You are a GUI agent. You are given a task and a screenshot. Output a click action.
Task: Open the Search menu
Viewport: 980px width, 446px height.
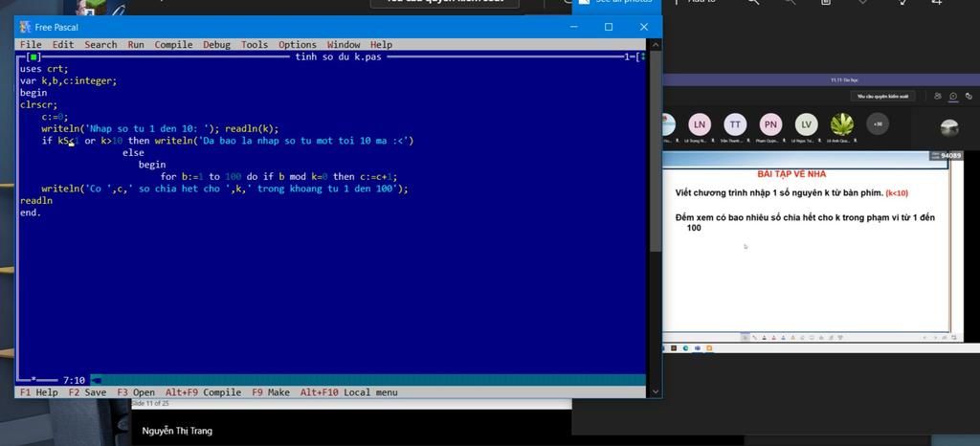100,44
